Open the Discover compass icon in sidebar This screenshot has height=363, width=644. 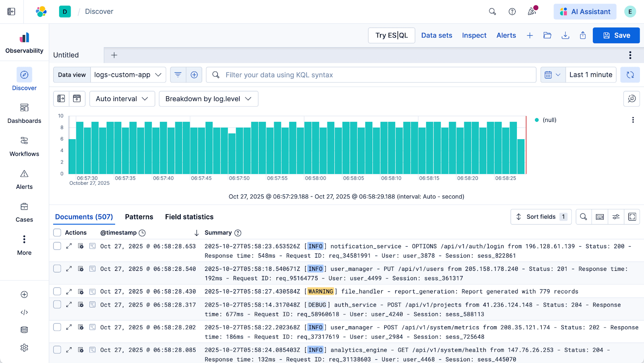24,75
